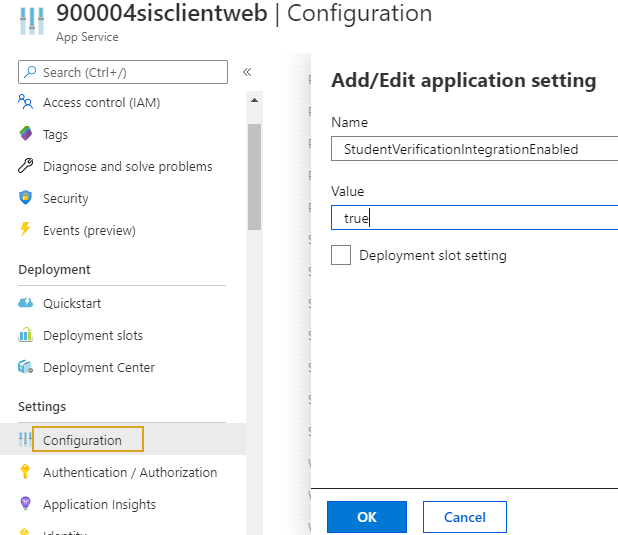Focus the Search (Ctrl+/) box
The height and width of the screenshot is (535, 618).
click(123, 72)
